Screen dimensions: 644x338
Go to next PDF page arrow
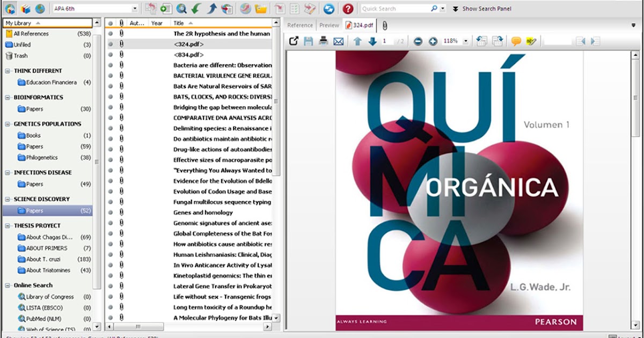(x=372, y=41)
